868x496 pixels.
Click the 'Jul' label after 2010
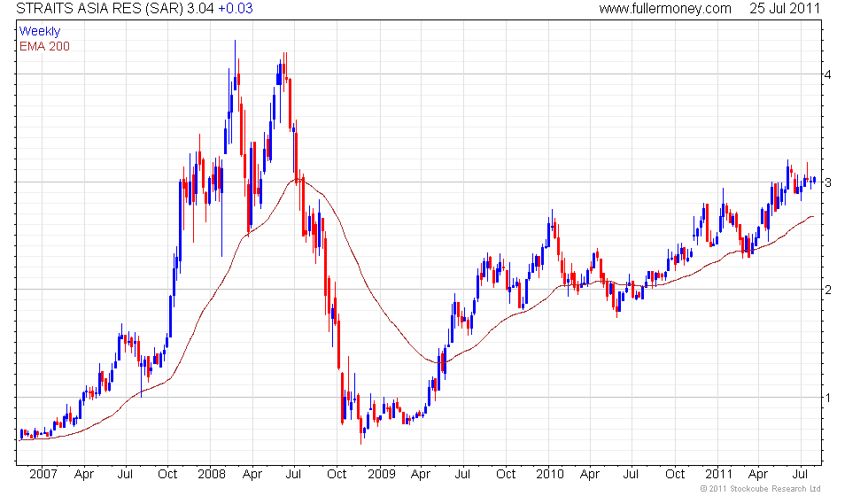click(x=631, y=475)
